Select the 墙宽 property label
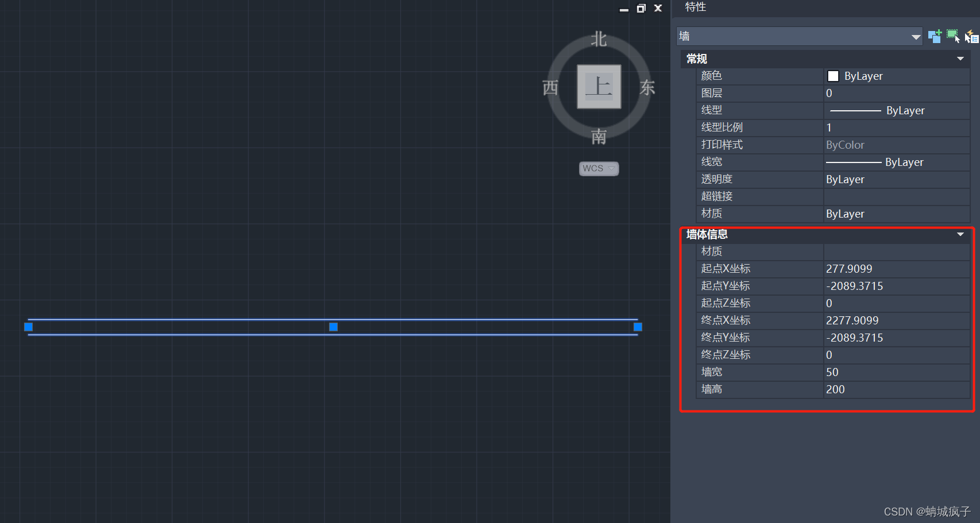Screen dimensions: 980x523 (711, 372)
